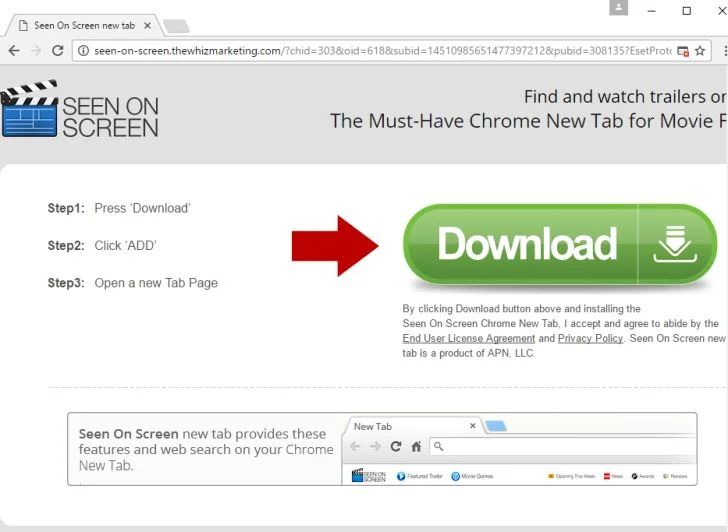This screenshot has height=532, width=728.
Task: Click the green Download button
Action: click(560, 244)
